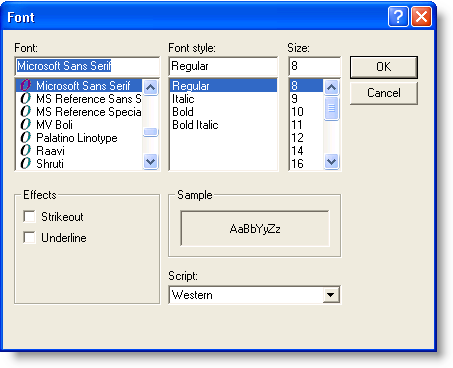Enable the Underline checkbox
Screen dimensions: 453x368
[29, 238]
